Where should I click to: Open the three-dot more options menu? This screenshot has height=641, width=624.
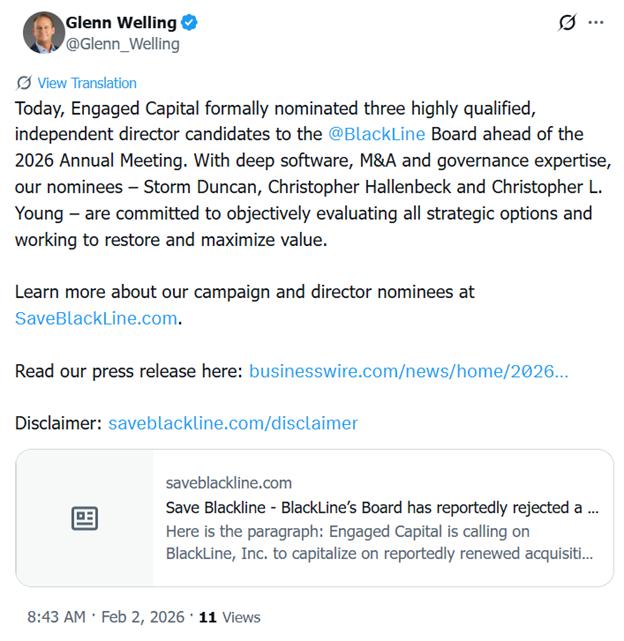[x=596, y=23]
